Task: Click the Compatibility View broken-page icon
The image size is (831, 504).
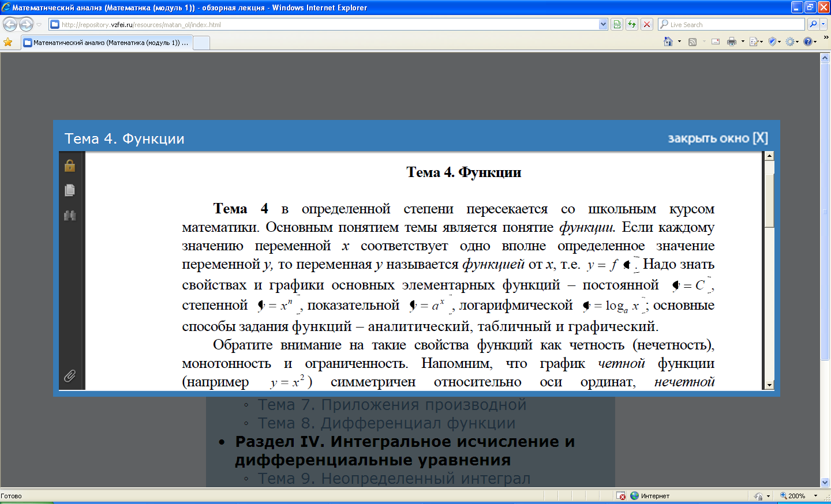Action: click(617, 24)
